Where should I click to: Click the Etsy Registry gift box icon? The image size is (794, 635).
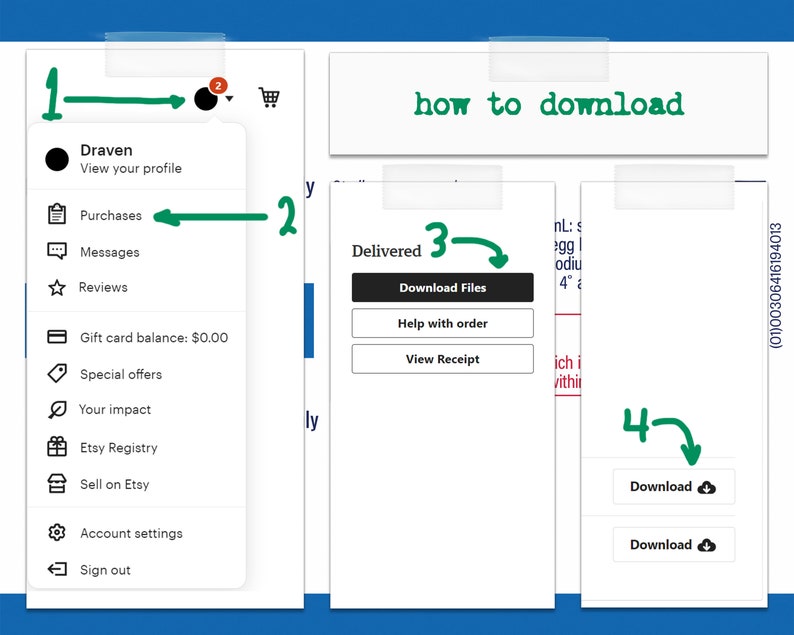click(x=57, y=447)
